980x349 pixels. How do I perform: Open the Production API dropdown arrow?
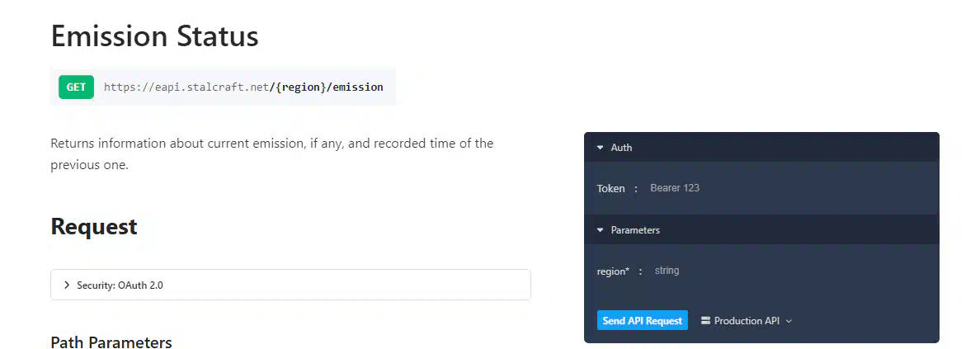tap(789, 321)
